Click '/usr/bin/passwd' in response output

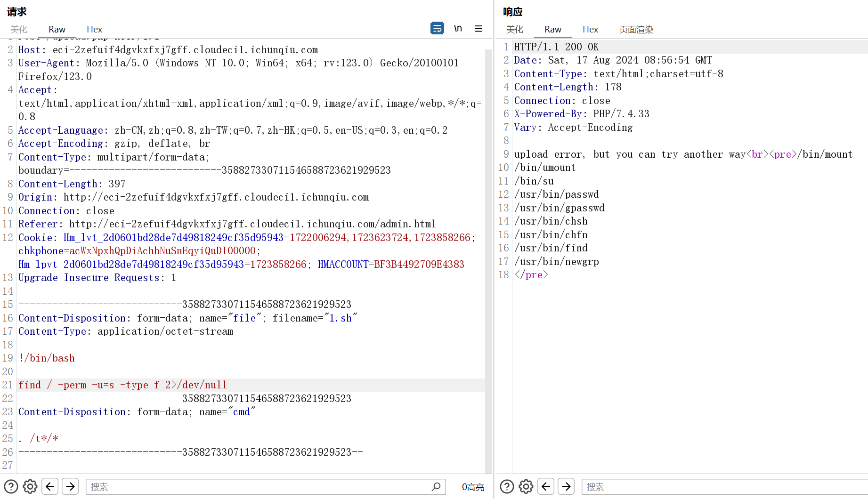tap(557, 194)
